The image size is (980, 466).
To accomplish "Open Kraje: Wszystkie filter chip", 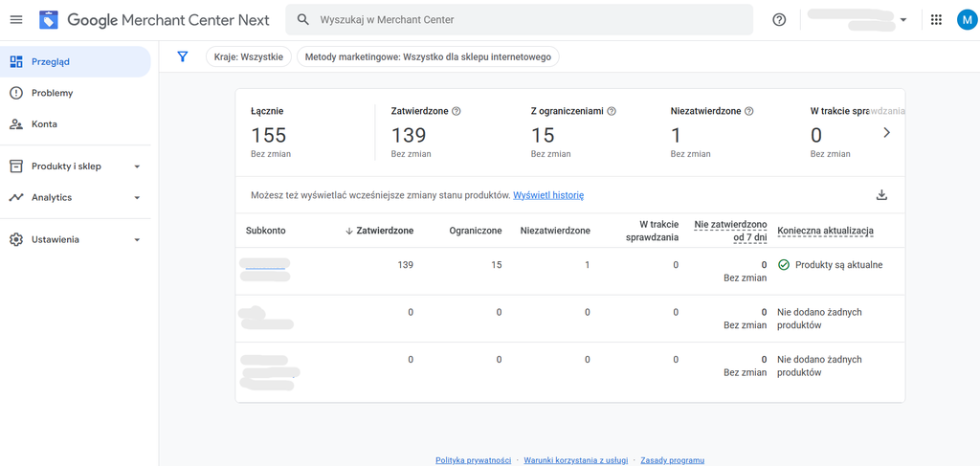I will [249, 56].
